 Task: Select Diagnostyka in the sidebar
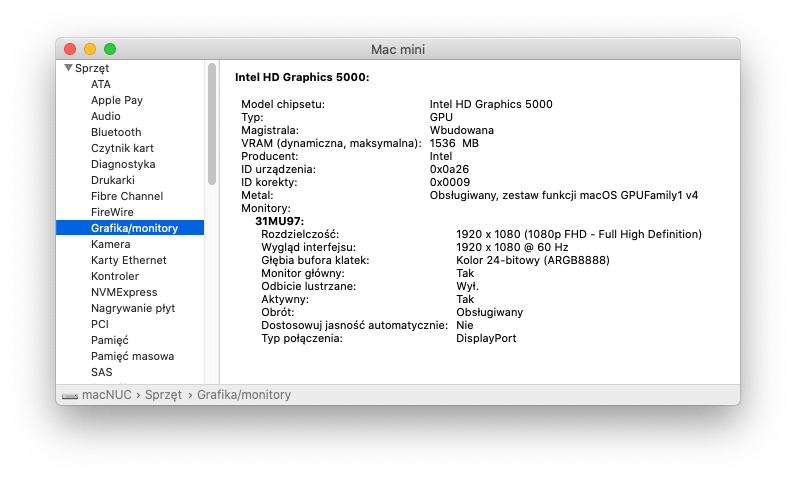[123, 164]
